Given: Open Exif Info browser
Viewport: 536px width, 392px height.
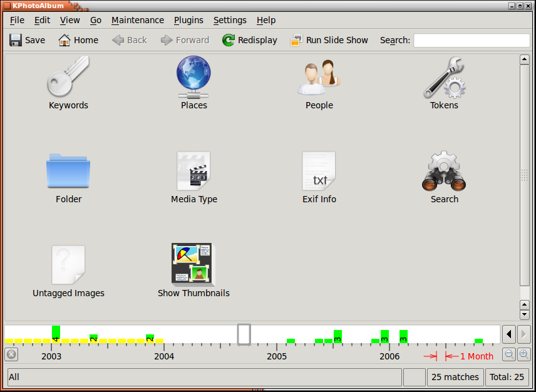Looking at the screenshot, I should click(x=319, y=178).
